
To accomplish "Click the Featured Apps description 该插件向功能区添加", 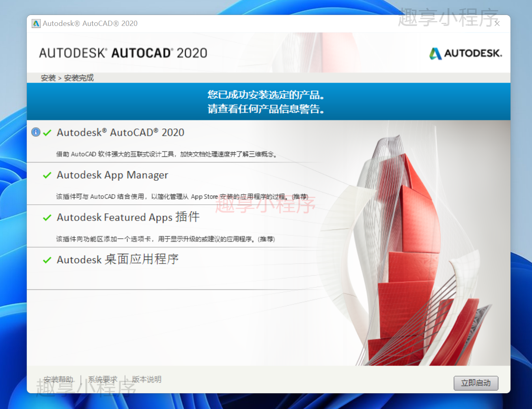I will (166, 239).
